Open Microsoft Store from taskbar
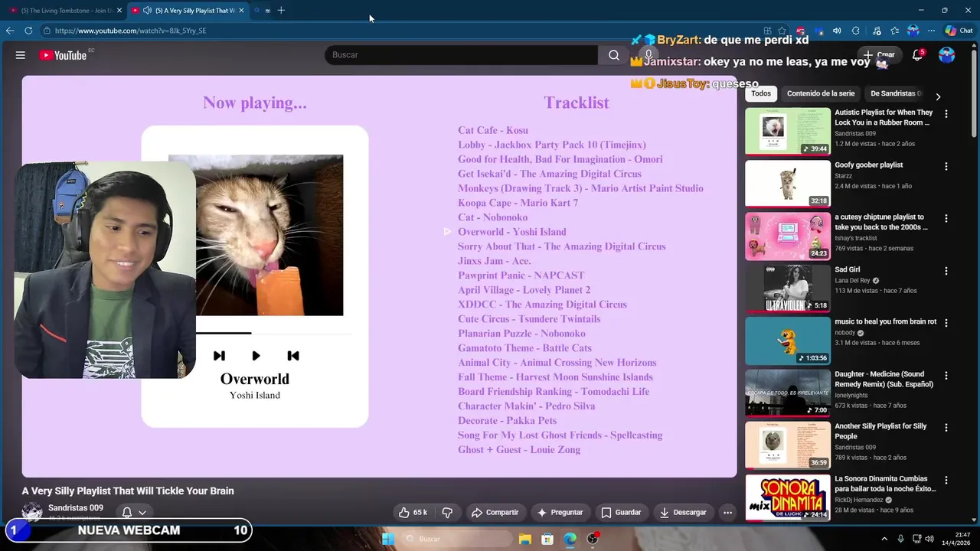Viewport: 980px width, 551px height. (x=547, y=539)
